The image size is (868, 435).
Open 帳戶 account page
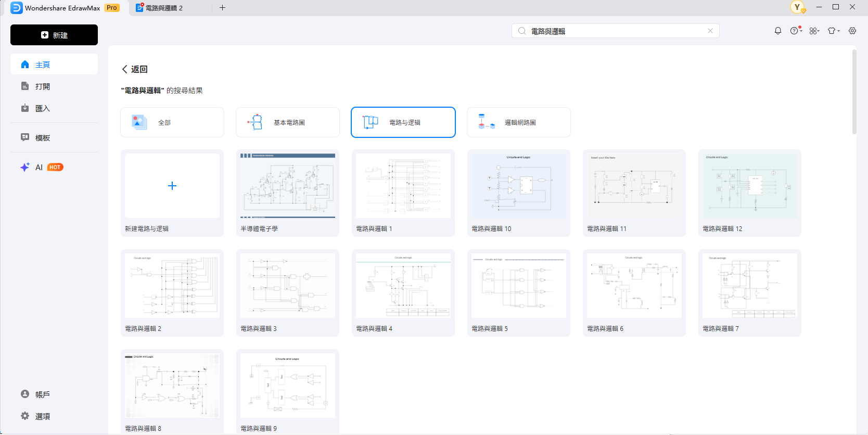pyautogui.click(x=42, y=394)
